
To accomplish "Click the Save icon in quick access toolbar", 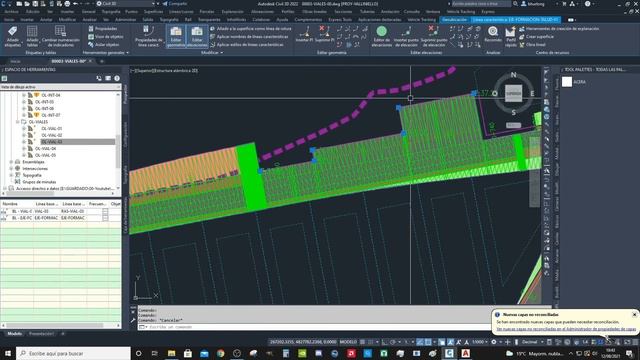I will (x=35, y=4).
